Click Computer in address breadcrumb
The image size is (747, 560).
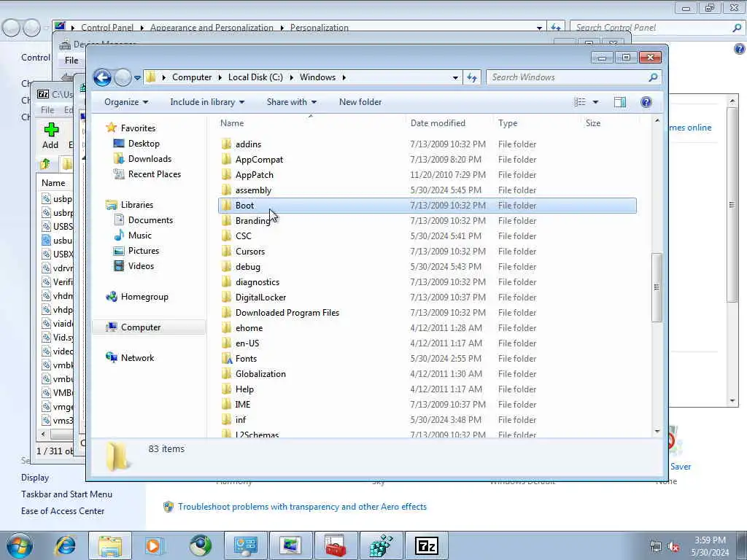(192, 77)
